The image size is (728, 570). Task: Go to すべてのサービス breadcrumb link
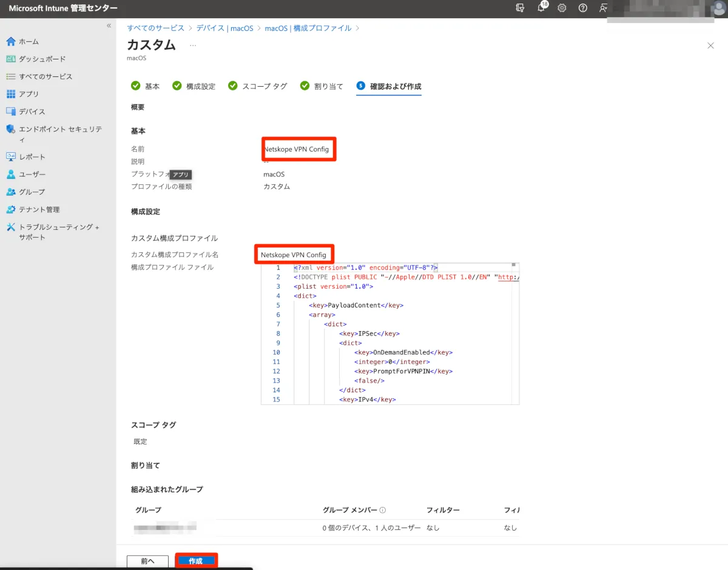click(155, 28)
